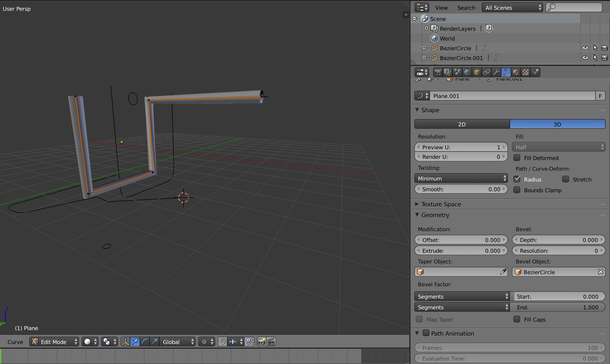Open the Object properties cube tab

(x=477, y=72)
